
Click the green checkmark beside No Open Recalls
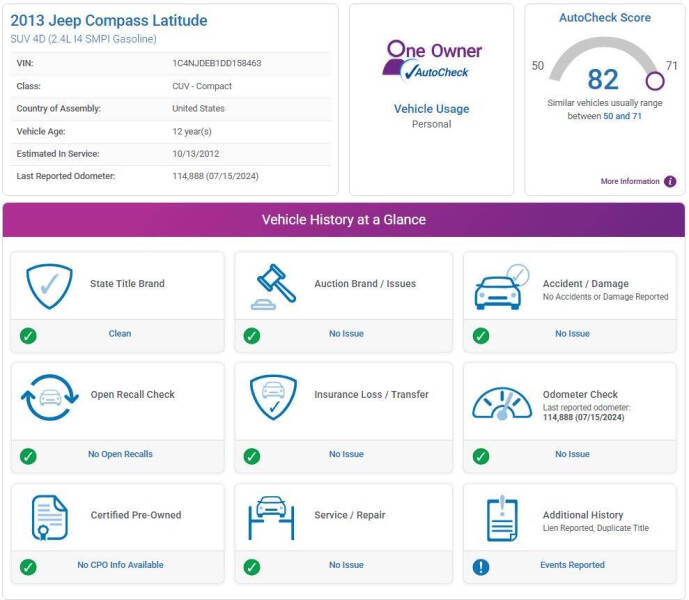click(28, 456)
